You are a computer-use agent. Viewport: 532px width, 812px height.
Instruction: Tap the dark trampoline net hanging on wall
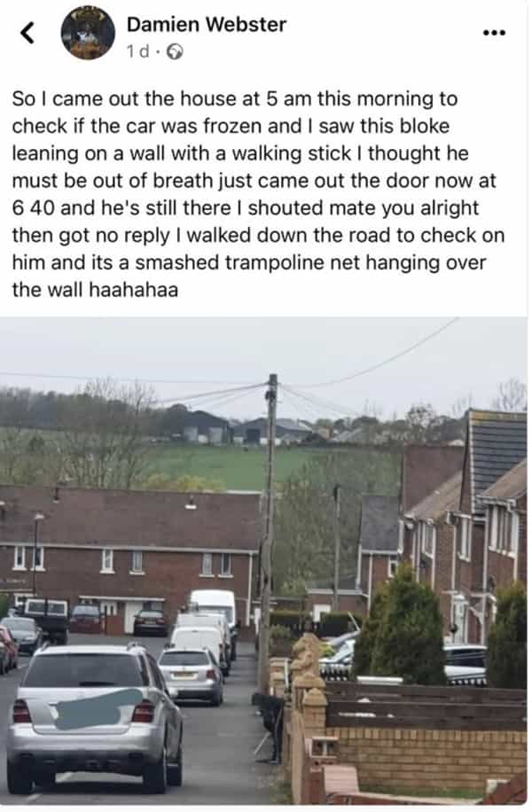(270, 726)
